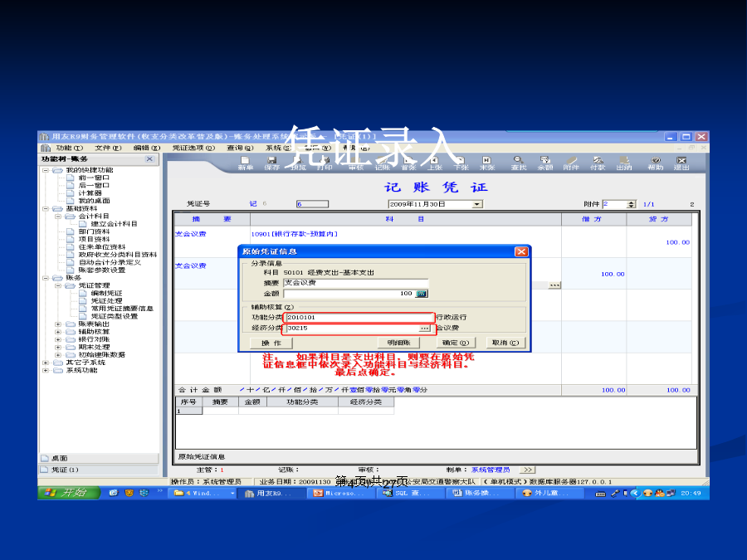Click the 余额 (balance) toolbar icon
This screenshot has width=747, height=560.
545,163
